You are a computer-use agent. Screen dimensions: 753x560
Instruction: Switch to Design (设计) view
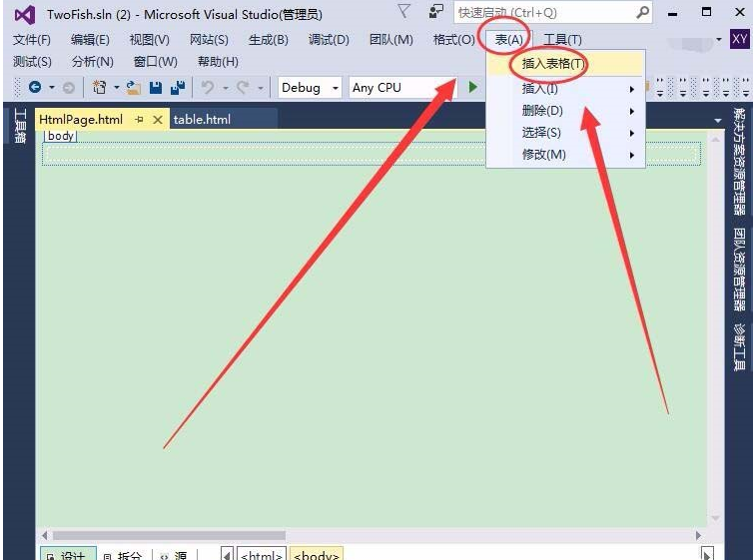coord(68,554)
